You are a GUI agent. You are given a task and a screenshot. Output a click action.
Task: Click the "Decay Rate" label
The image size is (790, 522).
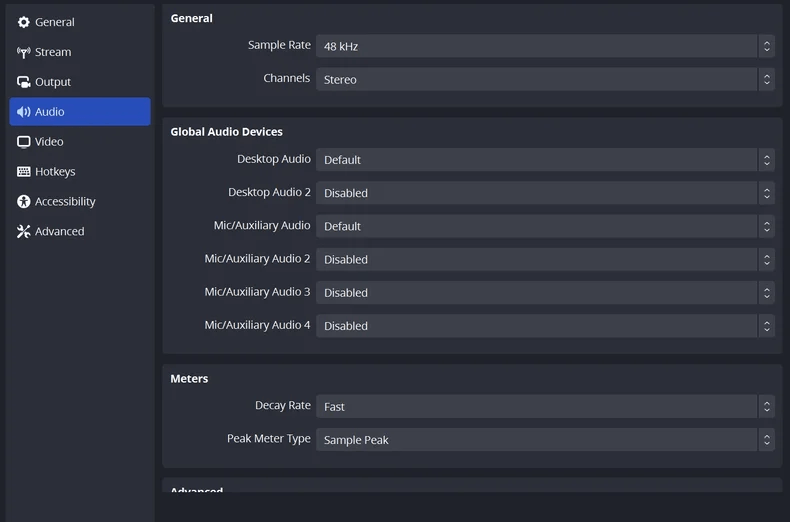coord(283,406)
